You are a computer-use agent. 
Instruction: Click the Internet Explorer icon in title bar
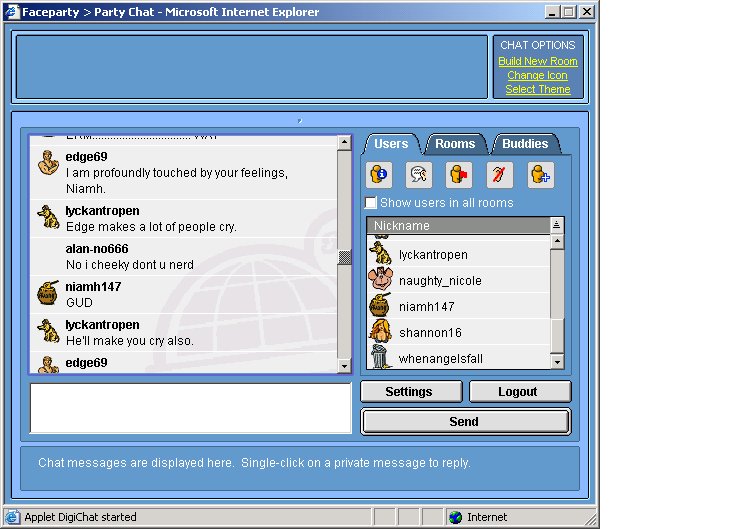coord(12,12)
